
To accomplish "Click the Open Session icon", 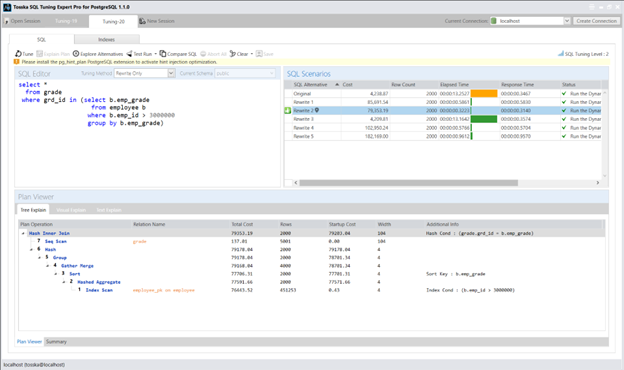I will pos(6,21).
